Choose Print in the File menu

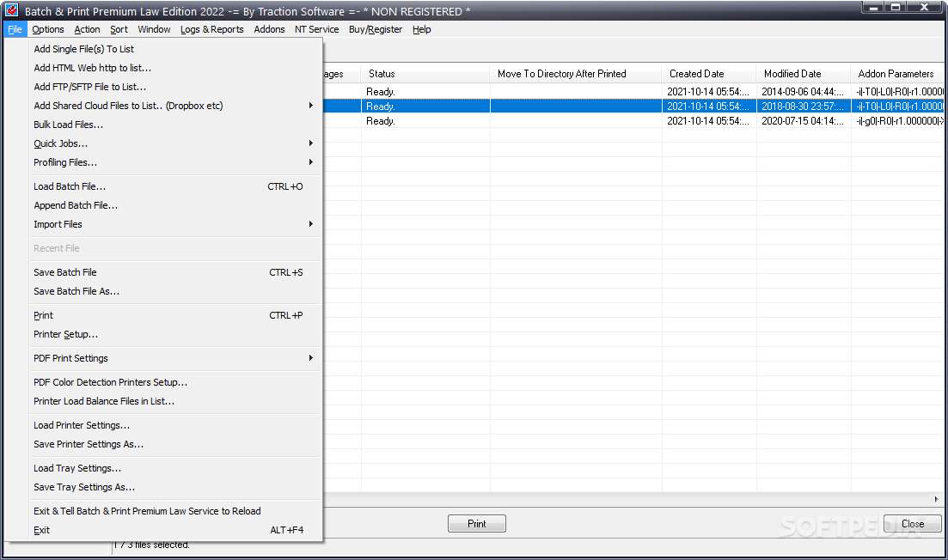click(x=175, y=314)
